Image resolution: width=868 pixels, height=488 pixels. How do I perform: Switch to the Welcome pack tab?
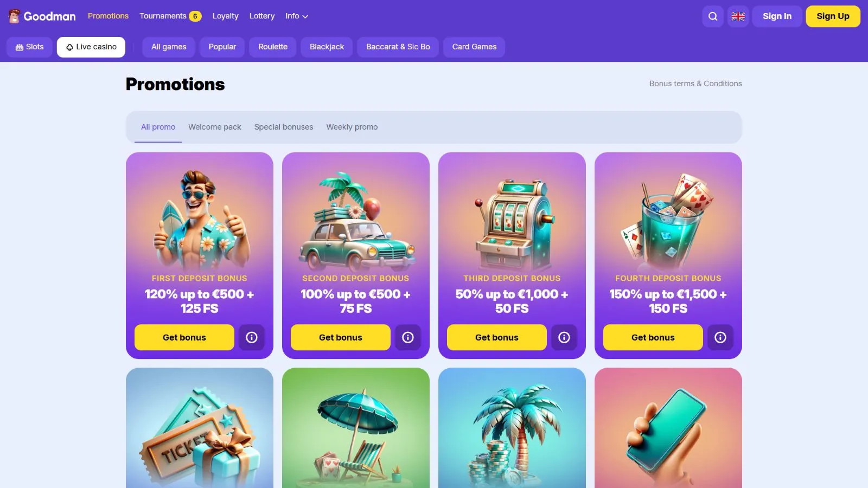coord(215,127)
